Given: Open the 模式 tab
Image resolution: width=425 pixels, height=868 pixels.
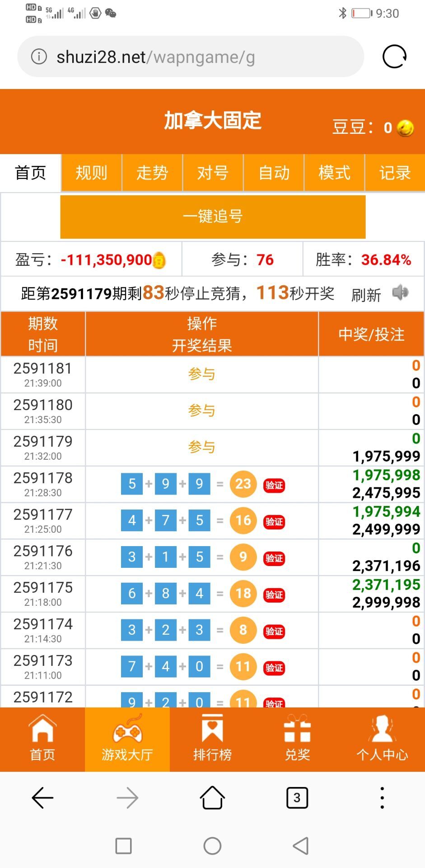Looking at the screenshot, I should pyautogui.click(x=334, y=173).
